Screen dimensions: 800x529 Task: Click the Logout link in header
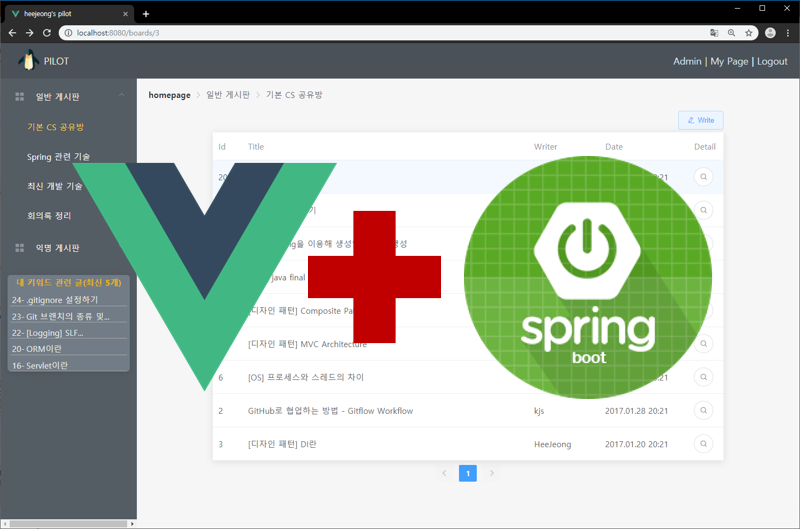click(772, 62)
